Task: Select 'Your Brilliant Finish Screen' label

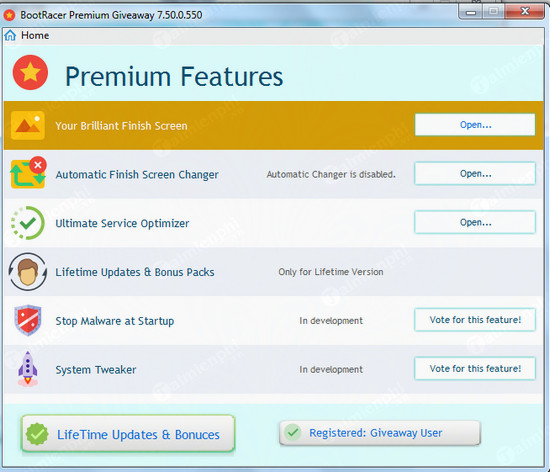Action: click(x=121, y=126)
